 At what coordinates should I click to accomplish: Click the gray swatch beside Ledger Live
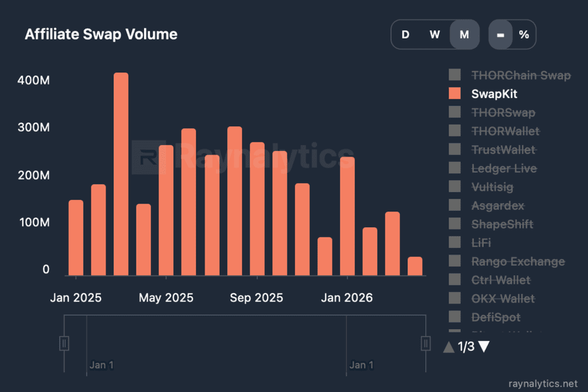click(x=454, y=168)
